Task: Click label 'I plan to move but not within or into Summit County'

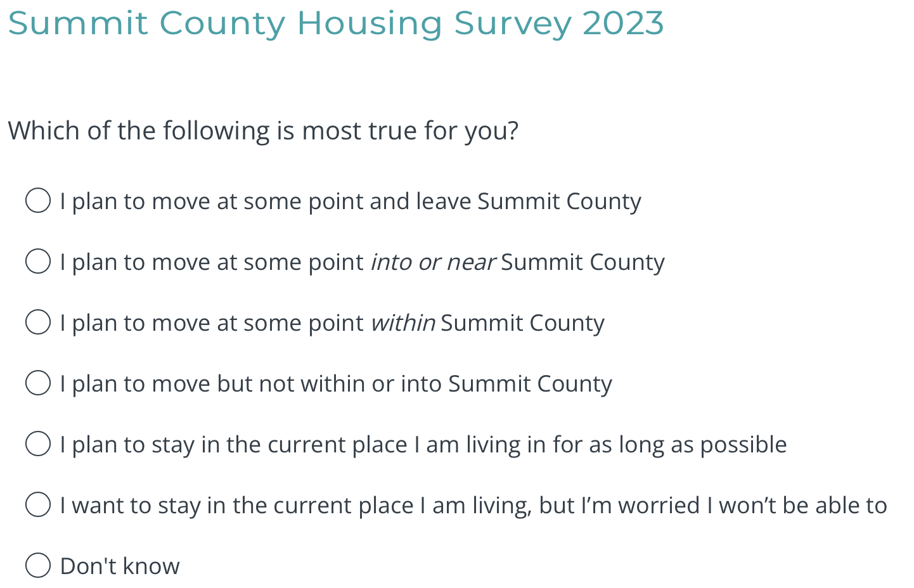Action: pos(336,384)
